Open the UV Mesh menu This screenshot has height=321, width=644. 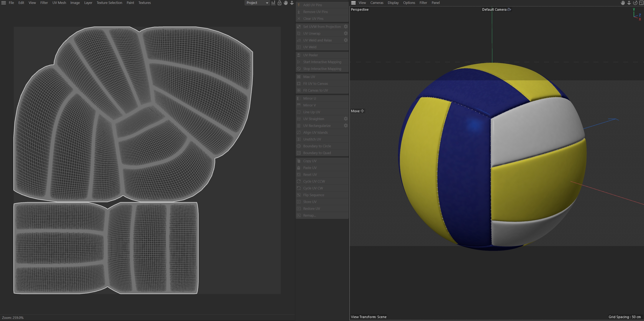click(59, 3)
